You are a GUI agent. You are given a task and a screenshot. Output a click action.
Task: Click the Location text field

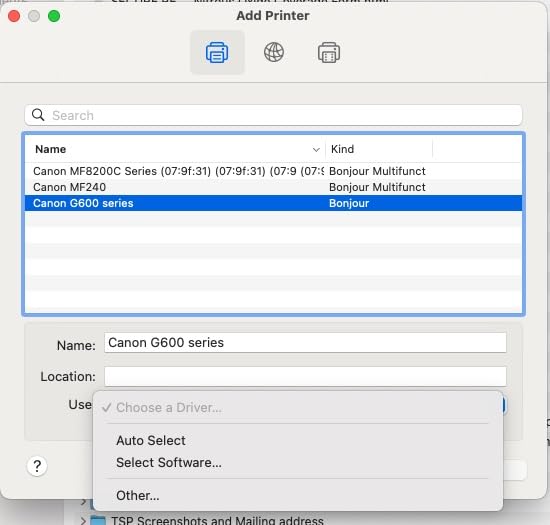[305, 376]
